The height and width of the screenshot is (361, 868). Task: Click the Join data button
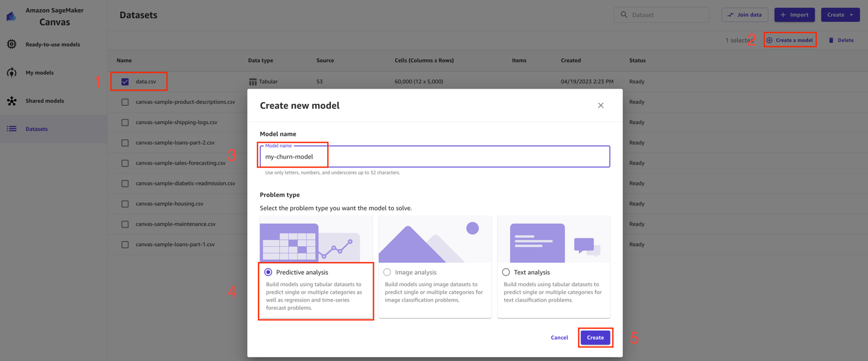click(x=745, y=15)
